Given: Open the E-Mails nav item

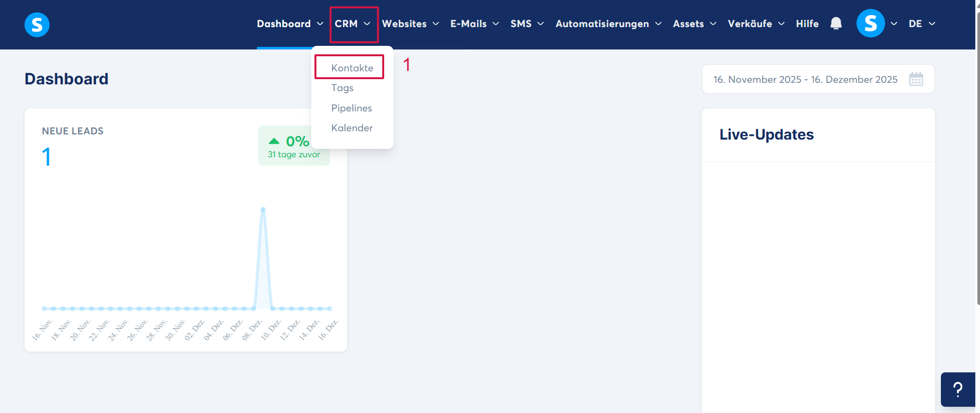Looking at the screenshot, I should click(469, 24).
